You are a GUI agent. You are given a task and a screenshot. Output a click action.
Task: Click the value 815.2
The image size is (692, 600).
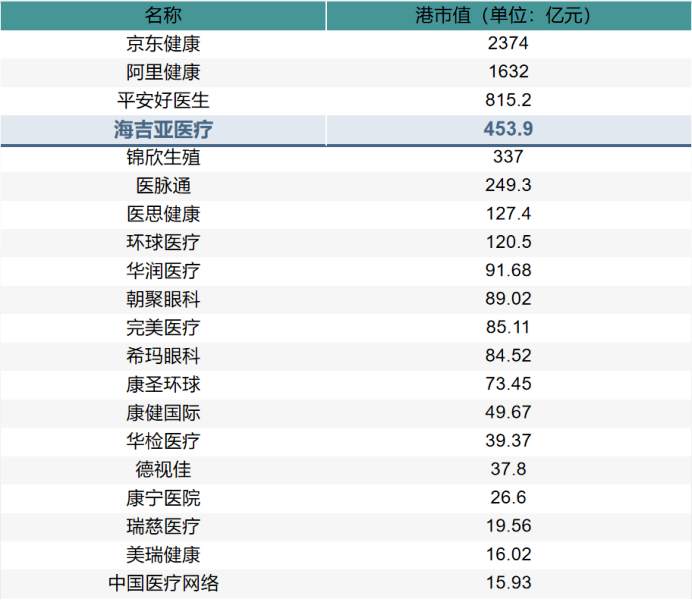[x=509, y=101]
